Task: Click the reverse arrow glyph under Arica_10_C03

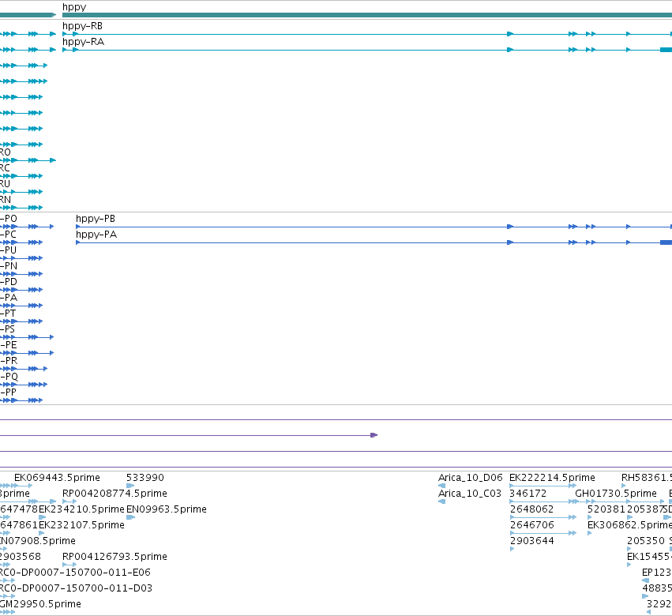Action: [442, 501]
